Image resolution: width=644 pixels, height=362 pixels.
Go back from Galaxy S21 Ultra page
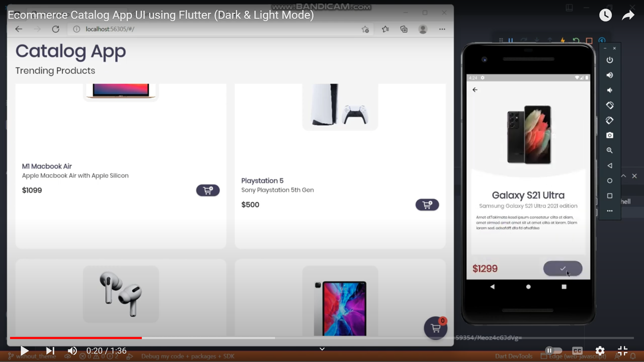click(475, 90)
